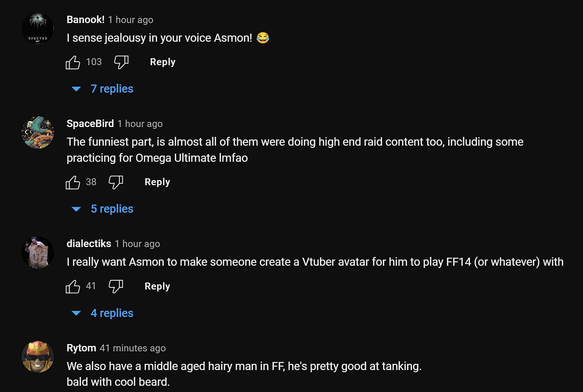Expand 7 replies under Banook!'s comment

coord(111,89)
